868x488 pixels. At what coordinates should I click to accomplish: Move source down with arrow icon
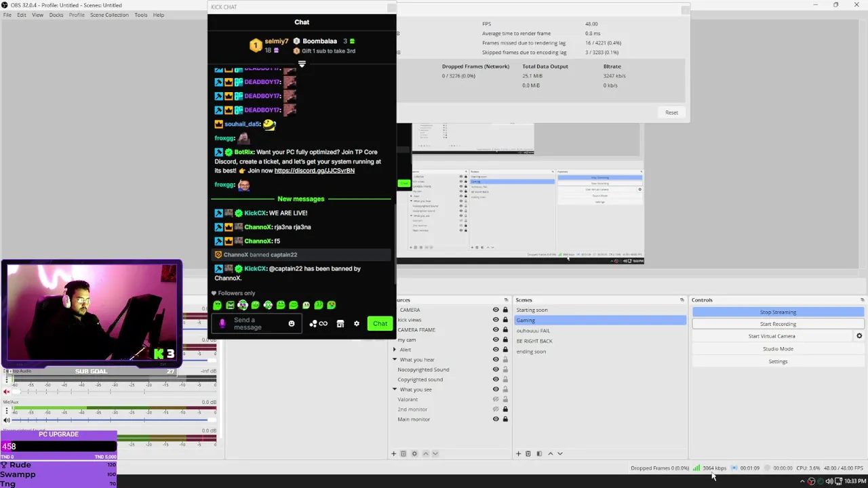pos(435,453)
